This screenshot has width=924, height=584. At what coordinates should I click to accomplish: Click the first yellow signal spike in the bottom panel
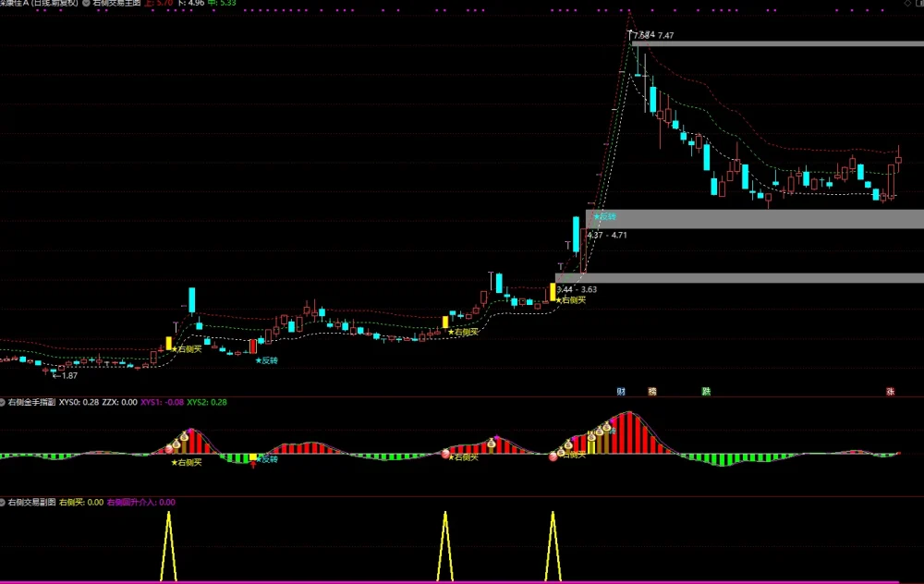pos(168,546)
